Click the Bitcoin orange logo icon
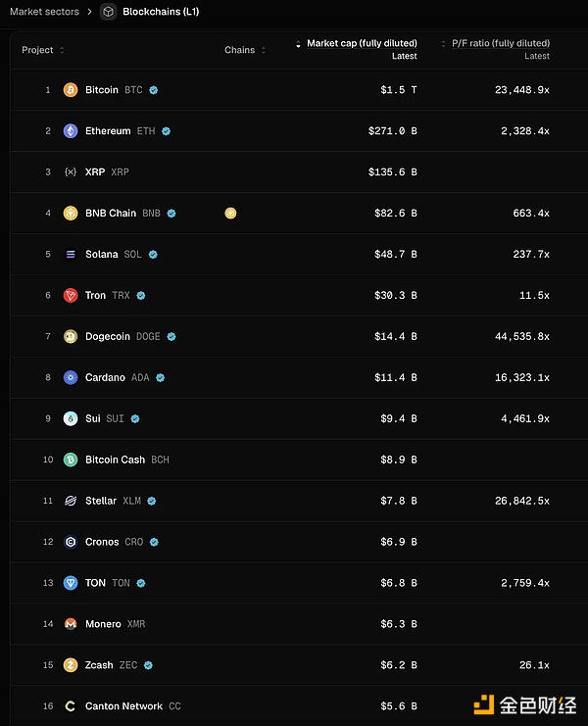 [71, 90]
